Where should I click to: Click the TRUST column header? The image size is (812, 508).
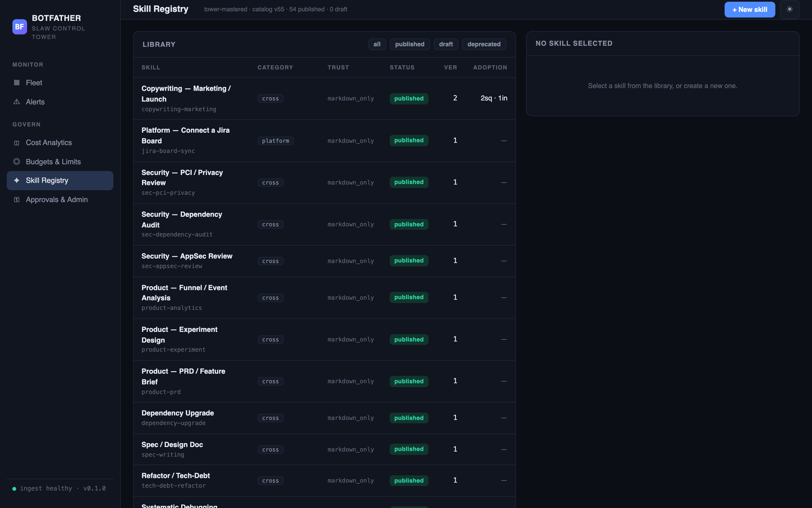338,67
